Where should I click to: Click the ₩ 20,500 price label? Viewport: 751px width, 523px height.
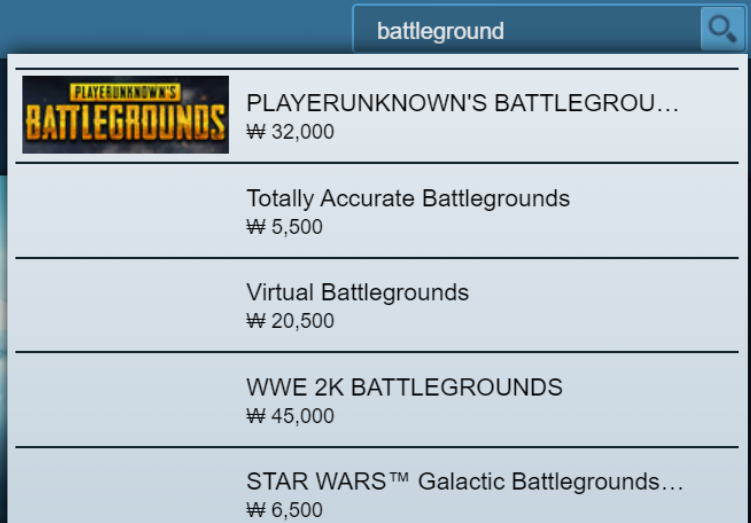[x=290, y=321]
